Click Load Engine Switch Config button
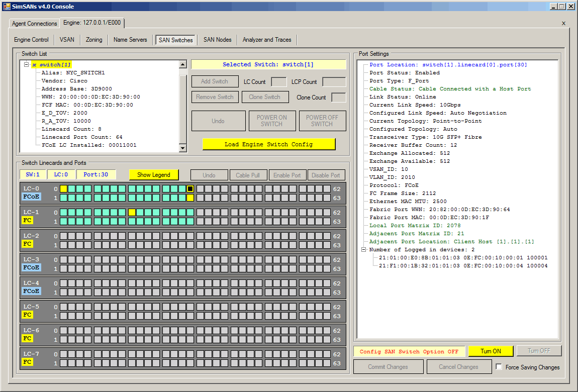This screenshot has height=392, width=578. 268,144
